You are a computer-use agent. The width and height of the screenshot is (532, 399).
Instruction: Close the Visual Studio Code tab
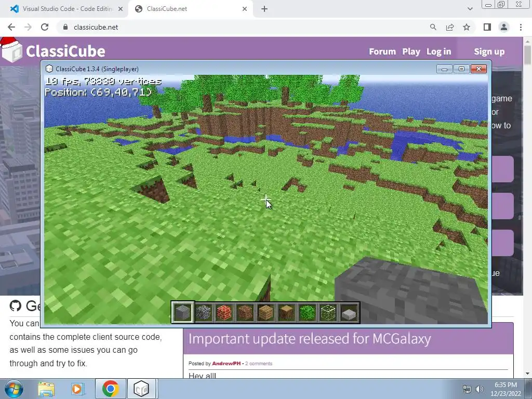click(x=121, y=9)
